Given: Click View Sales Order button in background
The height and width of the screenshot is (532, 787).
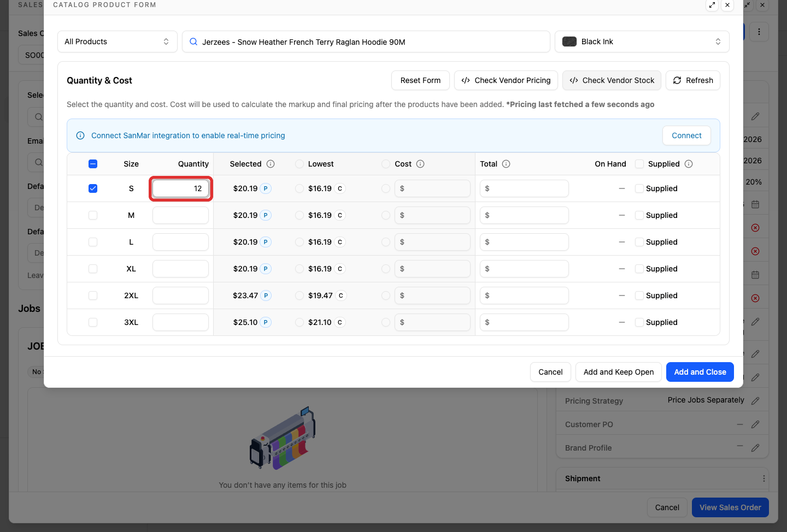Looking at the screenshot, I should coord(730,507).
